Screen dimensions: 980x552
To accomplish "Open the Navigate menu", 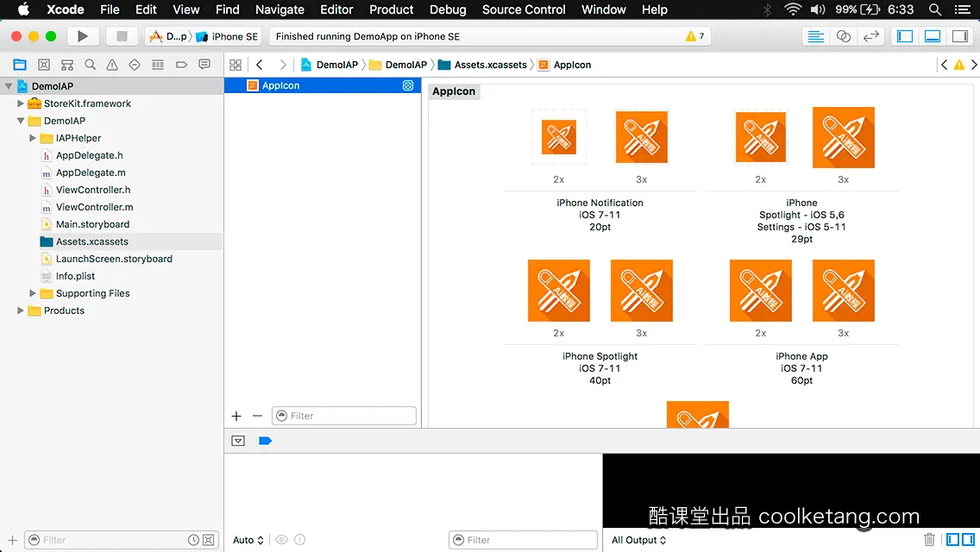I will pyautogui.click(x=280, y=9).
